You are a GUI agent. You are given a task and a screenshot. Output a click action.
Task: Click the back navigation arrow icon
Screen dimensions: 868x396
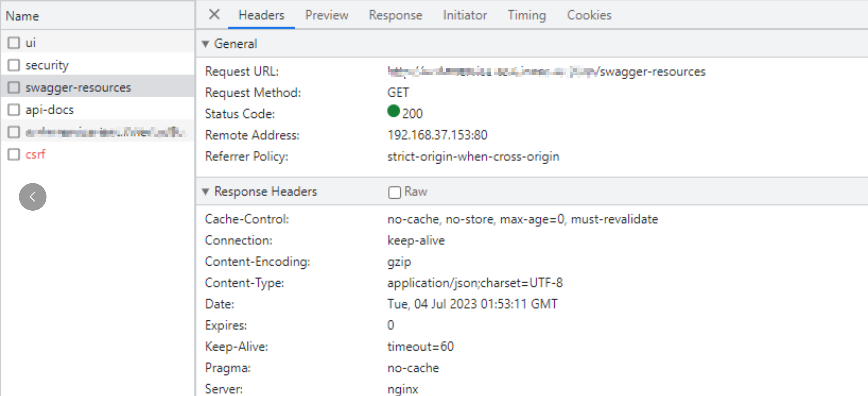33,195
